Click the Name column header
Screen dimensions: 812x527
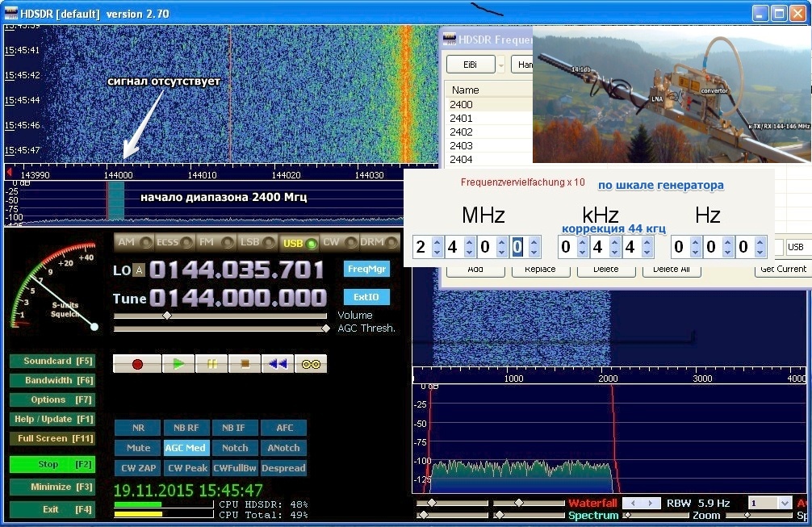click(x=489, y=90)
